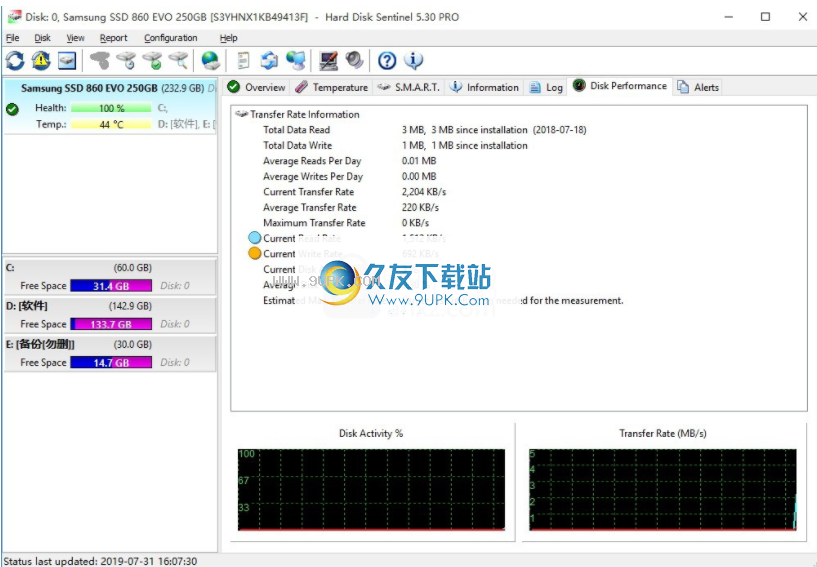Click the Current Transfer Rate value 2,204 KB/s
Image resolution: width=817 pixels, height=567 pixels.
[424, 192]
